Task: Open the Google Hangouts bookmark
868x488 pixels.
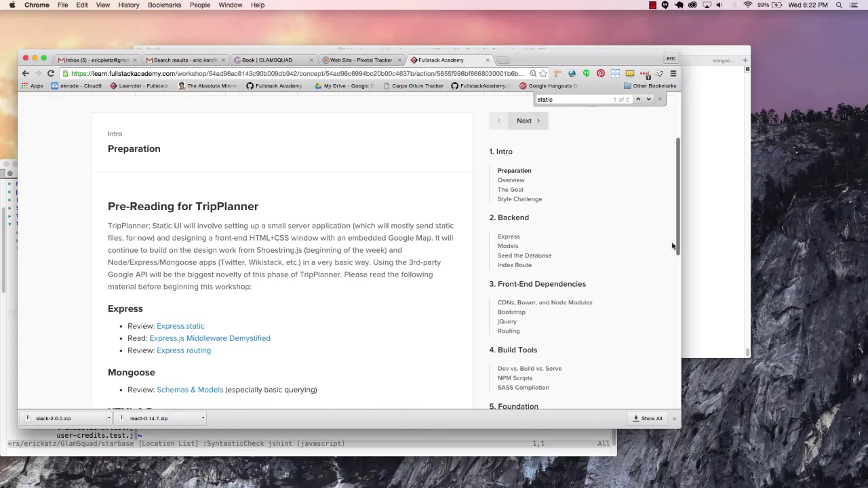Action: (x=549, y=86)
